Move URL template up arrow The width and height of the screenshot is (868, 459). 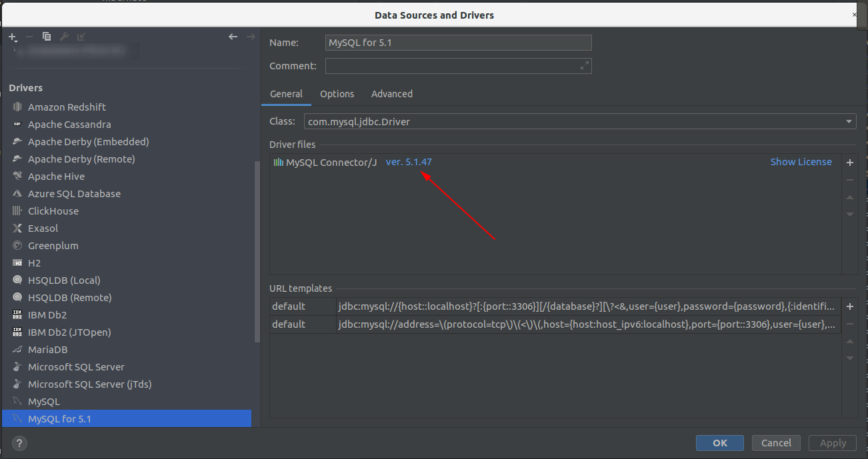pyautogui.click(x=850, y=341)
